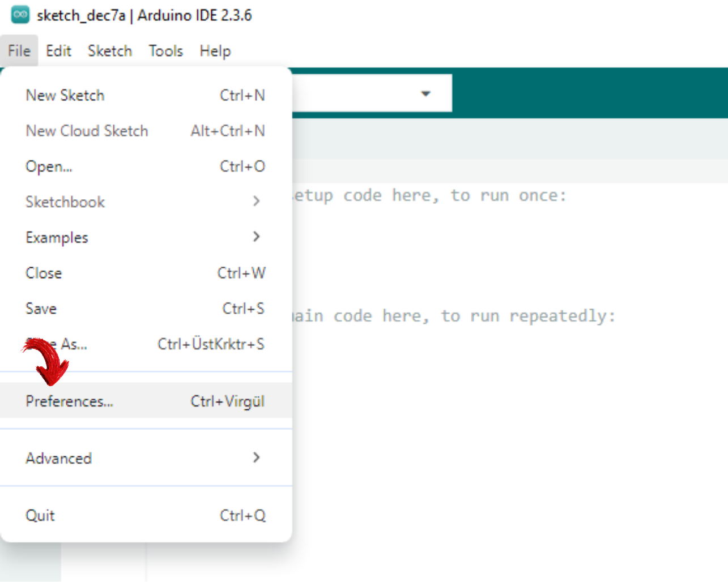
Task: Open the board selector dropdown arrow
Action: click(x=426, y=93)
